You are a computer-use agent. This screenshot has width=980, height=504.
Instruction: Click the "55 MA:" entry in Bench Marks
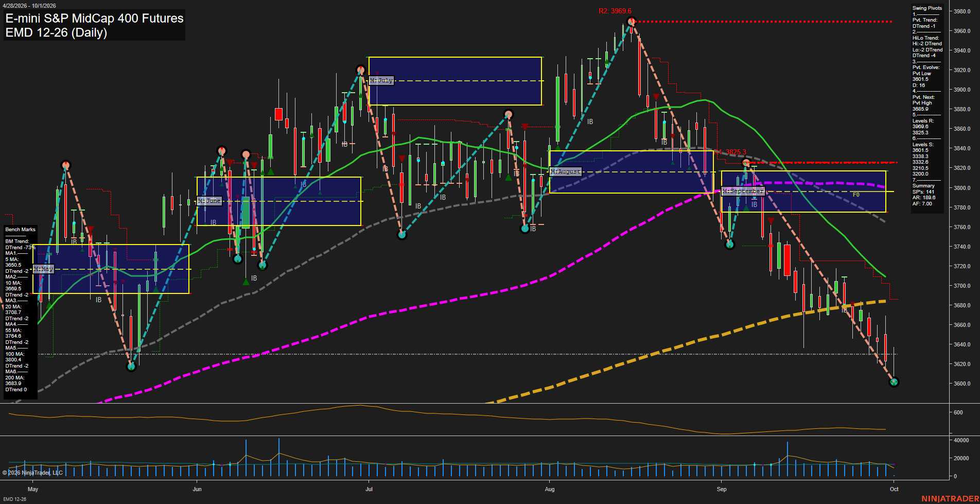(13, 331)
